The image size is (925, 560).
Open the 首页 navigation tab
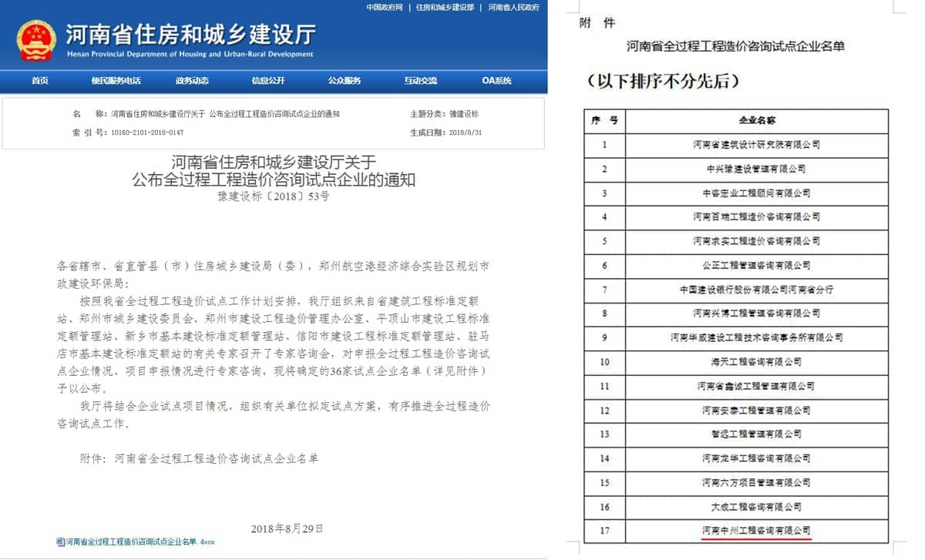tap(40, 81)
